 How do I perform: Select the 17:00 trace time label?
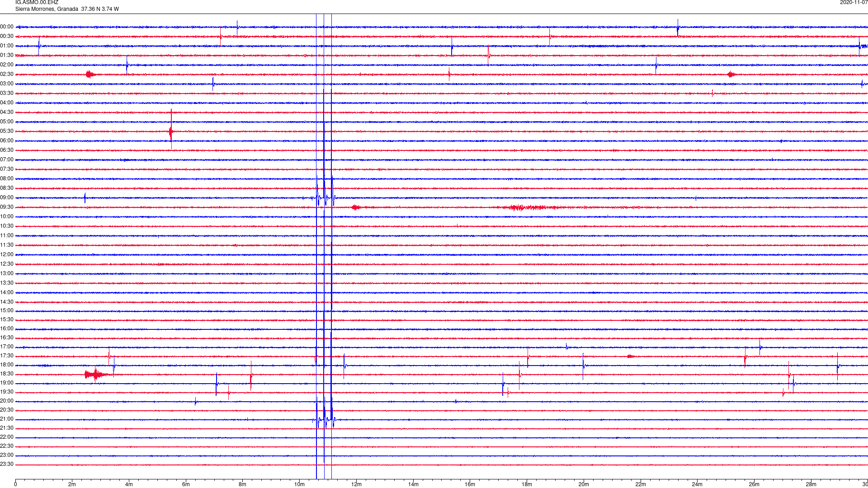[7, 347]
